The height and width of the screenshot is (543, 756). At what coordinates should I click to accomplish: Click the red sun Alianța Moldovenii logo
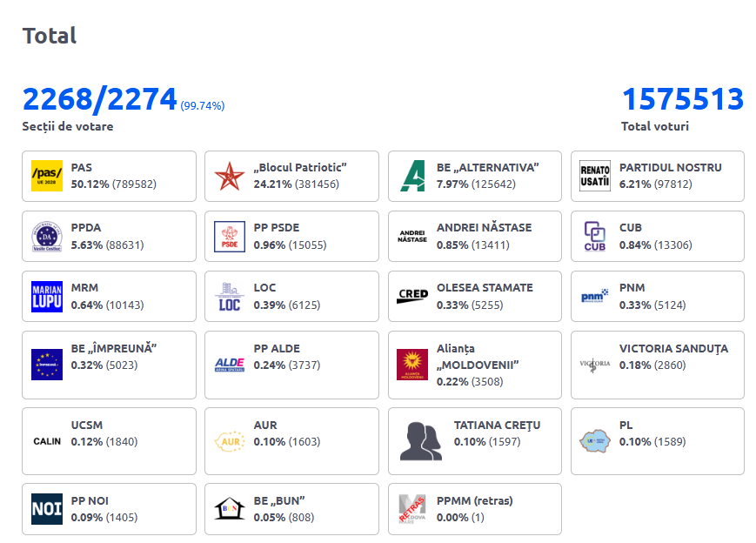412,365
